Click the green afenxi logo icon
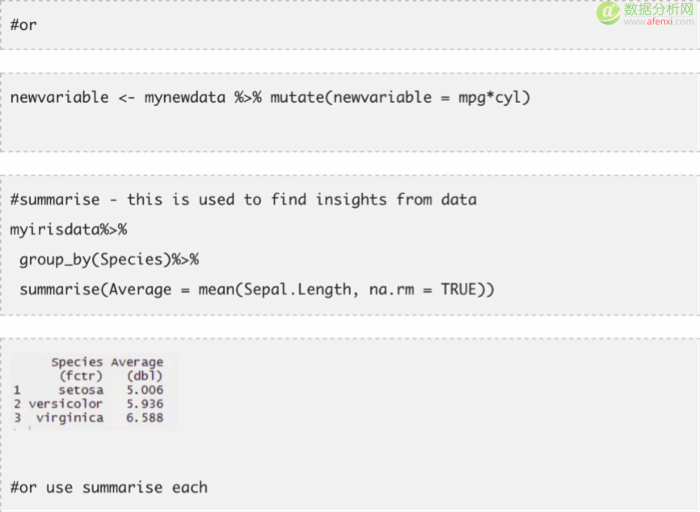 (608, 13)
